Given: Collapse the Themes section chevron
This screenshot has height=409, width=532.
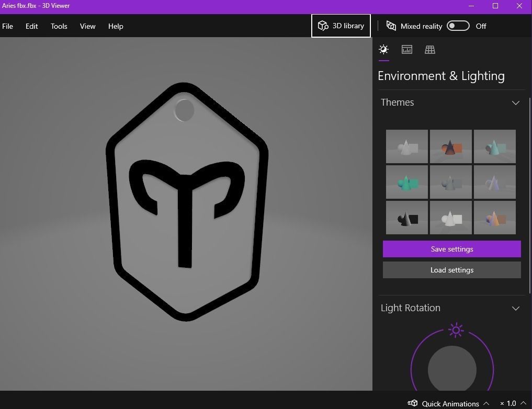Looking at the screenshot, I should pos(515,103).
